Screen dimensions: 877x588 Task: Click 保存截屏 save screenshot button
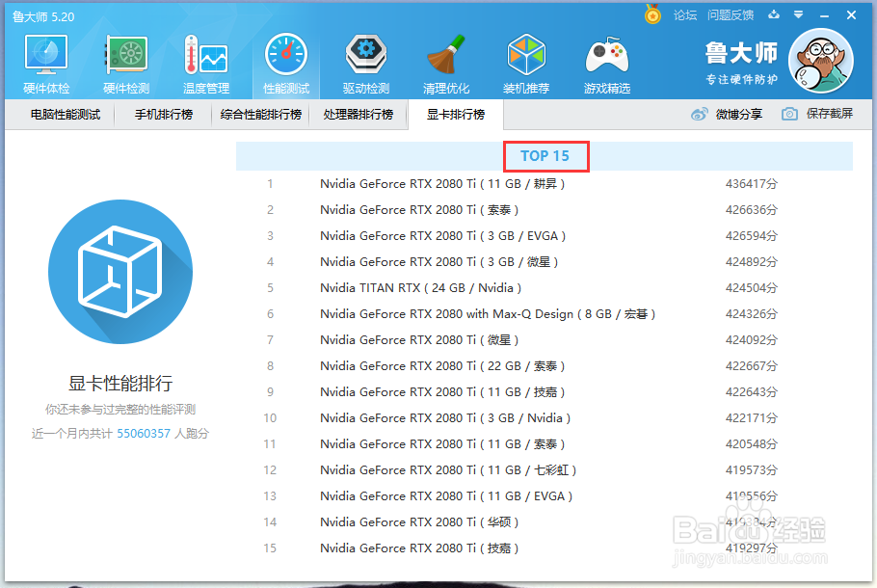click(x=817, y=114)
